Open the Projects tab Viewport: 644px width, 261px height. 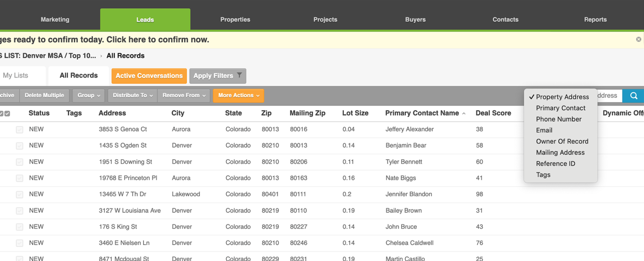[325, 19]
